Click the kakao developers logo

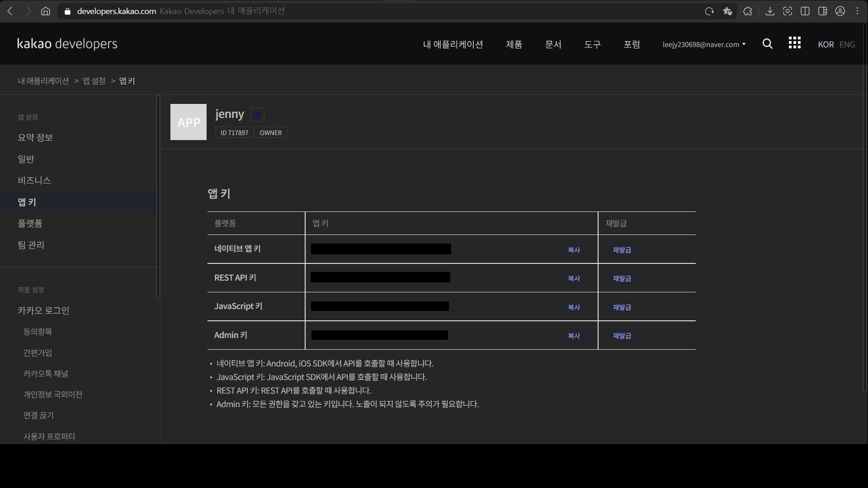click(67, 44)
